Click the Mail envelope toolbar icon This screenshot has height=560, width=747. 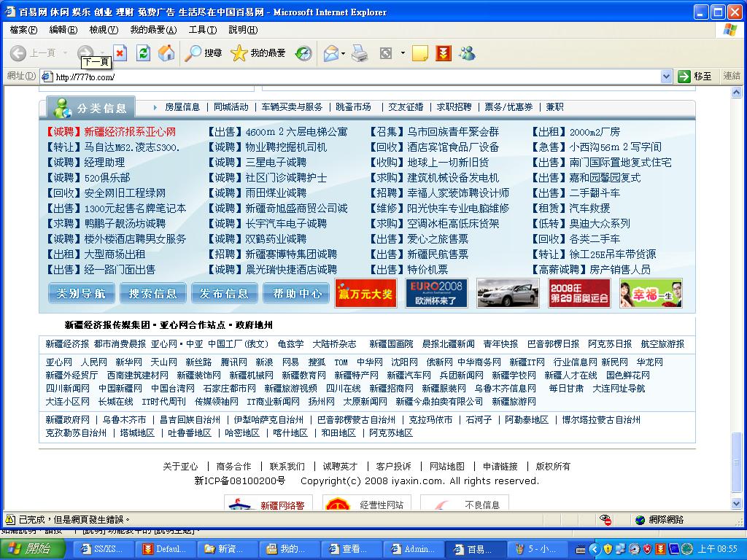pyautogui.click(x=330, y=52)
